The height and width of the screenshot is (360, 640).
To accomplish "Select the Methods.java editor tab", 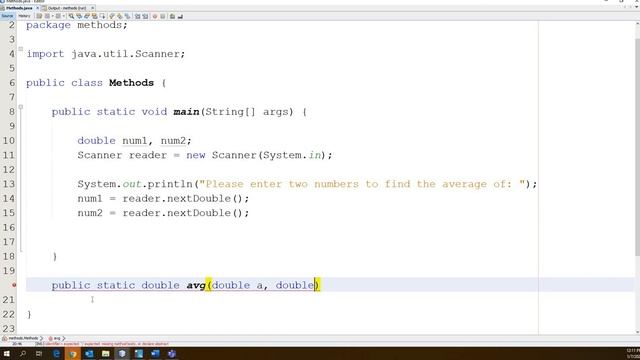I will tap(19, 8).
